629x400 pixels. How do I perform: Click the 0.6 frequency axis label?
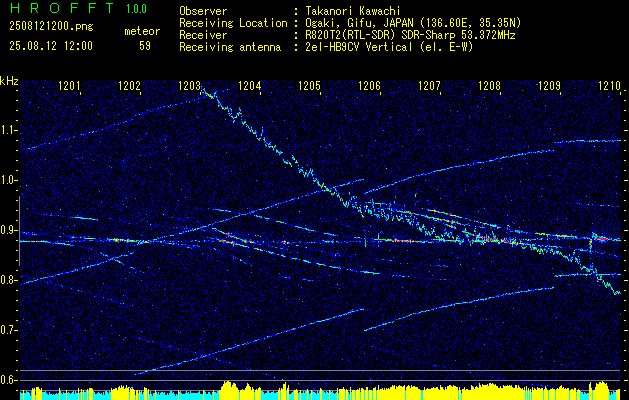pos(7,380)
